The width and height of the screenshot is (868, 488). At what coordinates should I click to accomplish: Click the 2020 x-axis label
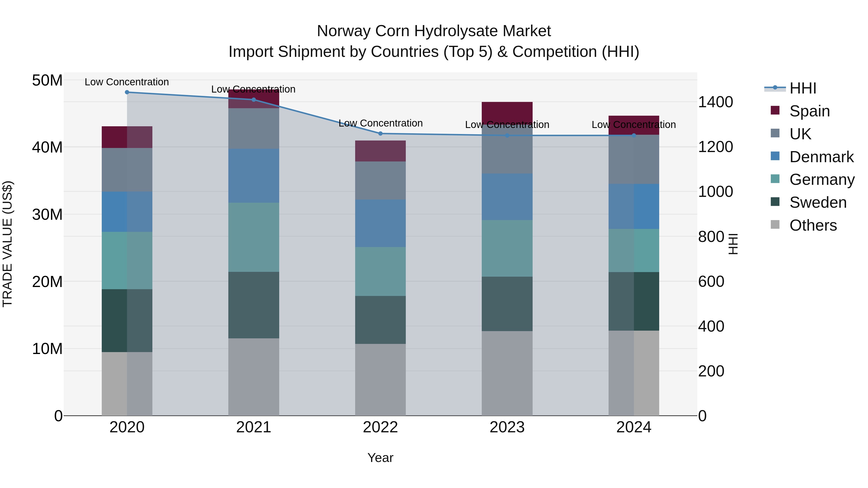[127, 427]
